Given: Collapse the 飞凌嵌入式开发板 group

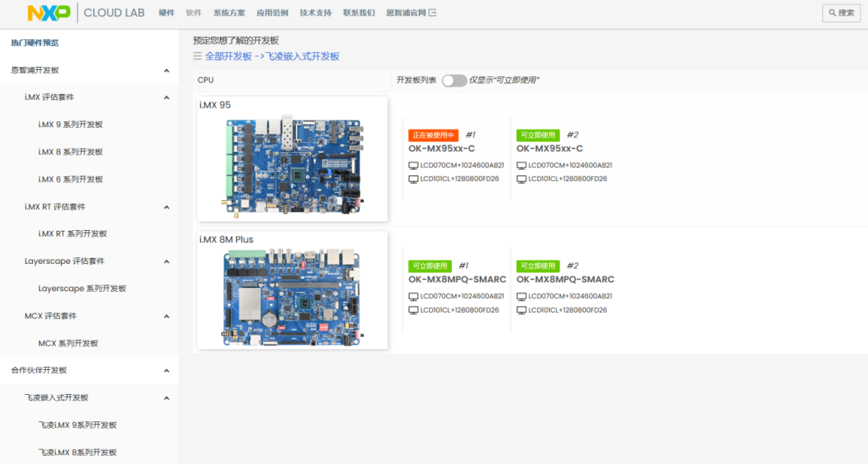Looking at the screenshot, I should 166,398.
